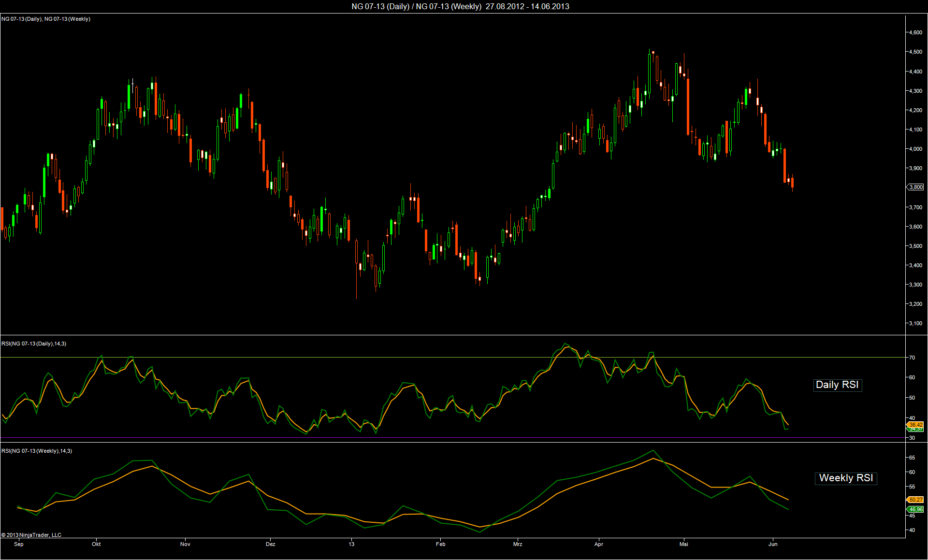Click the RSI(NG 07-13 (Daily),14,3) indicator label
The width and height of the screenshot is (928, 560).
[34, 344]
